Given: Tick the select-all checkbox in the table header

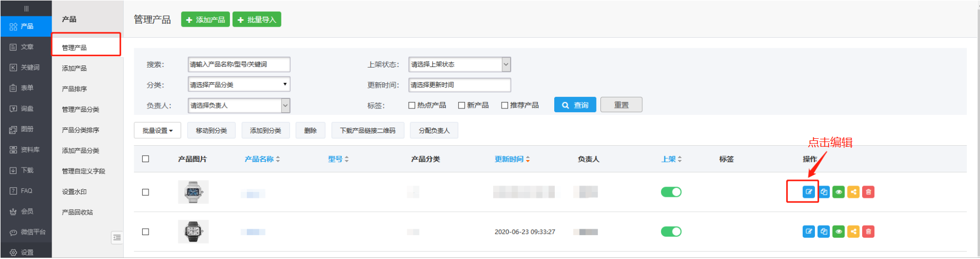Looking at the screenshot, I should pyautogui.click(x=145, y=159).
